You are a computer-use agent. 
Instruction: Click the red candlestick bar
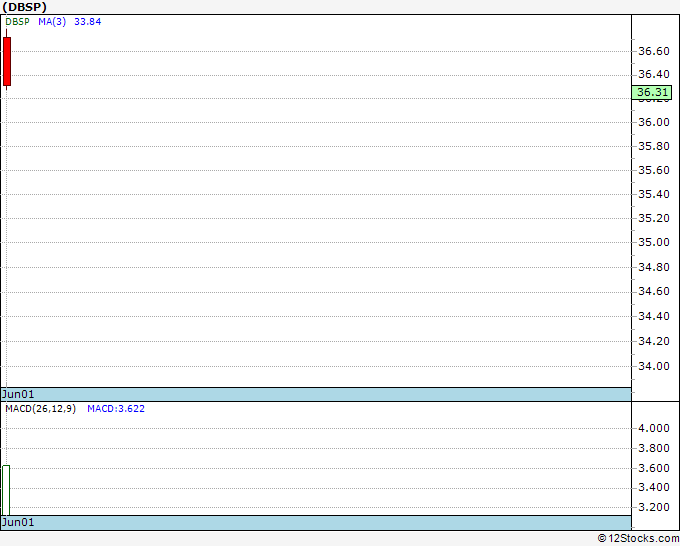[7, 62]
